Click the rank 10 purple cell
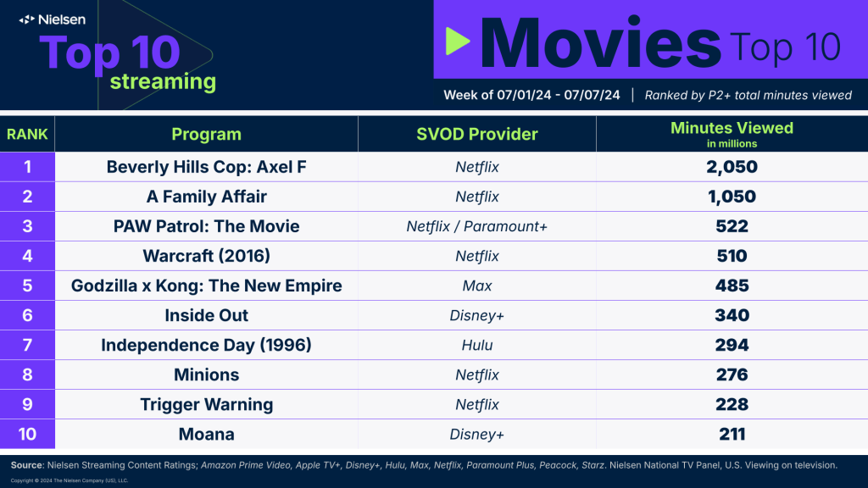 click(x=27, y=435)
